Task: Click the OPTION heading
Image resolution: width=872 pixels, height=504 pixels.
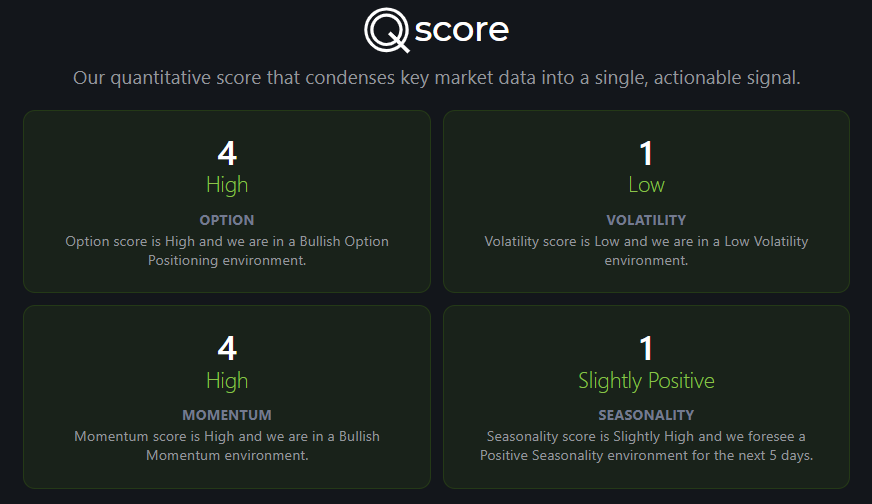Action: point(227,220)
